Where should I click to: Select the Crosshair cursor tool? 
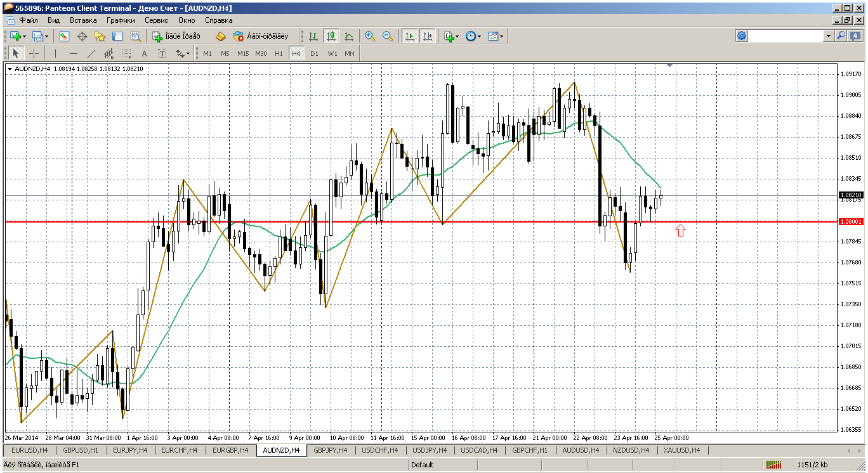(34, 53)
